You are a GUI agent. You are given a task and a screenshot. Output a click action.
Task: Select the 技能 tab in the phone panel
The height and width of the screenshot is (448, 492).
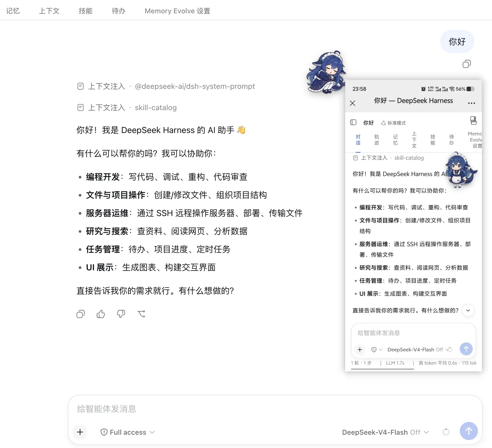click(x=433, y=140)
